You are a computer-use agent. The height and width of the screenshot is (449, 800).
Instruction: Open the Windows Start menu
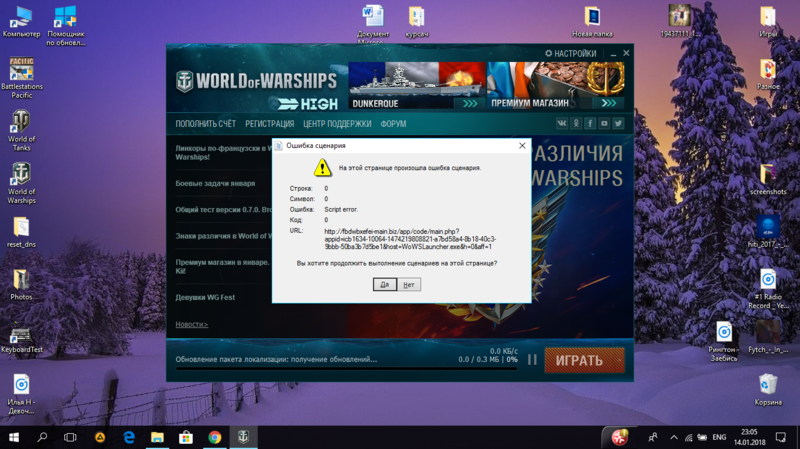pos(14,437)
